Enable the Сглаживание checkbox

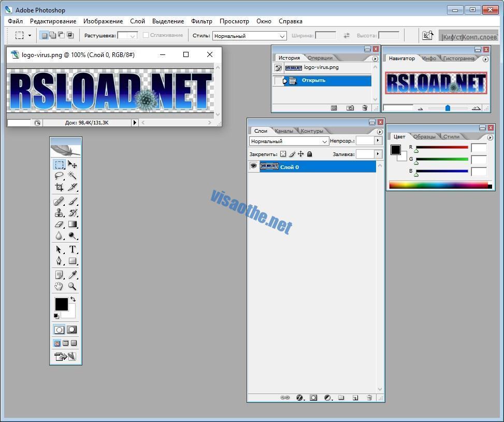(x=146, y=35)
